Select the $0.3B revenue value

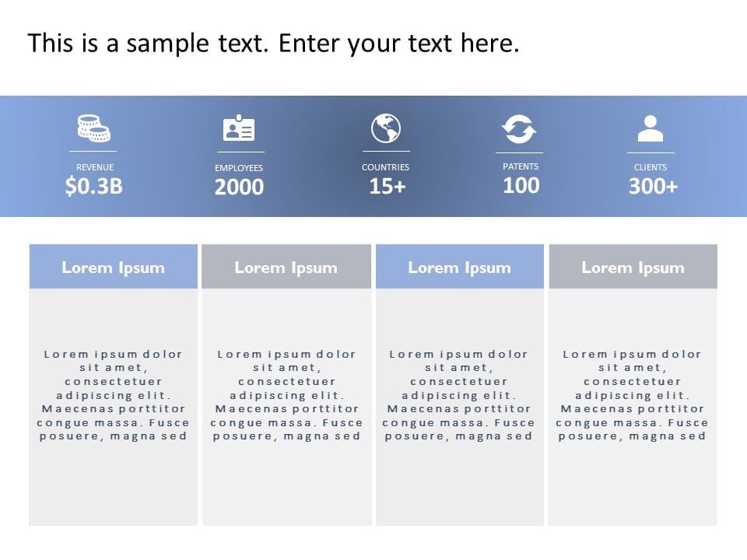coord(94,186)
